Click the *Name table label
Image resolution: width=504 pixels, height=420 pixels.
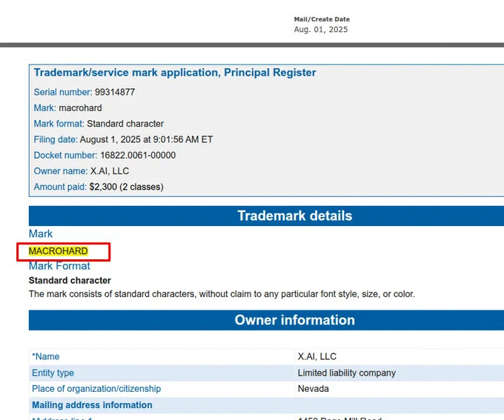pos(46,357)
